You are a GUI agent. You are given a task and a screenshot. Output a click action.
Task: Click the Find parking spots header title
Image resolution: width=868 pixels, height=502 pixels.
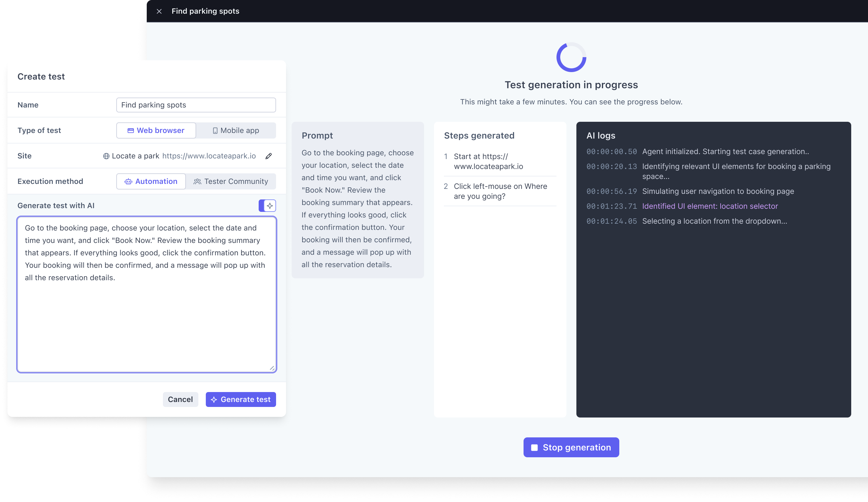click(205, 11)
